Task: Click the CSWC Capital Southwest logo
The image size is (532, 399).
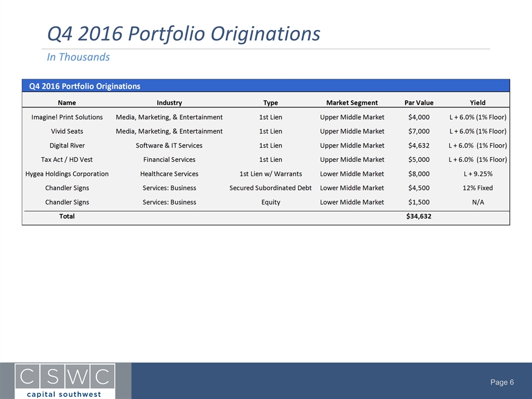Action: click(x=65, y=381)
